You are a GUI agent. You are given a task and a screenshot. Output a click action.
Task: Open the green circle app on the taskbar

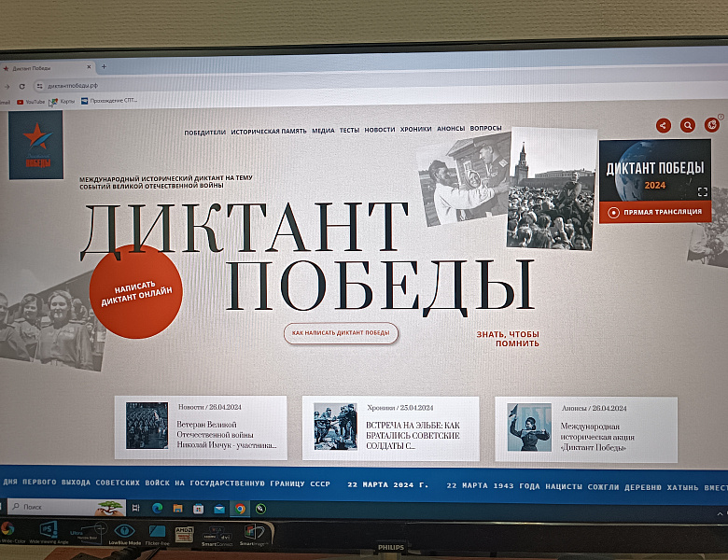tap(261, 509)
